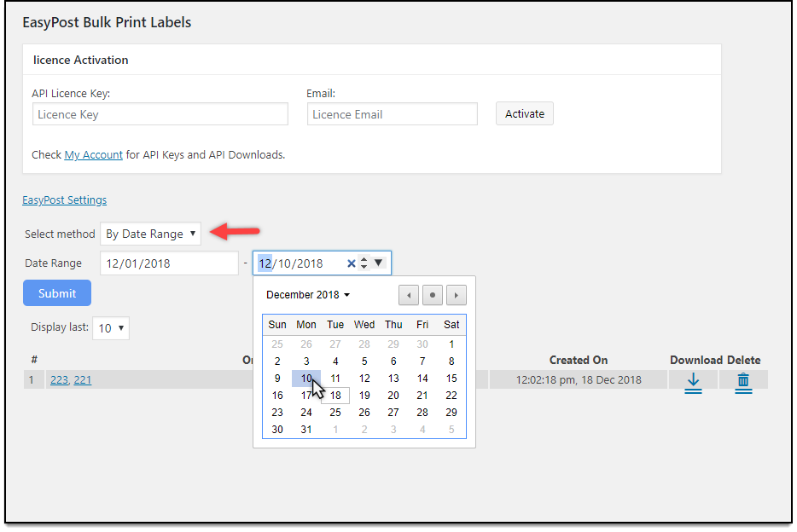Select December 29 in calendar
Screen dimensions: 797x532
tap(451, 412)
